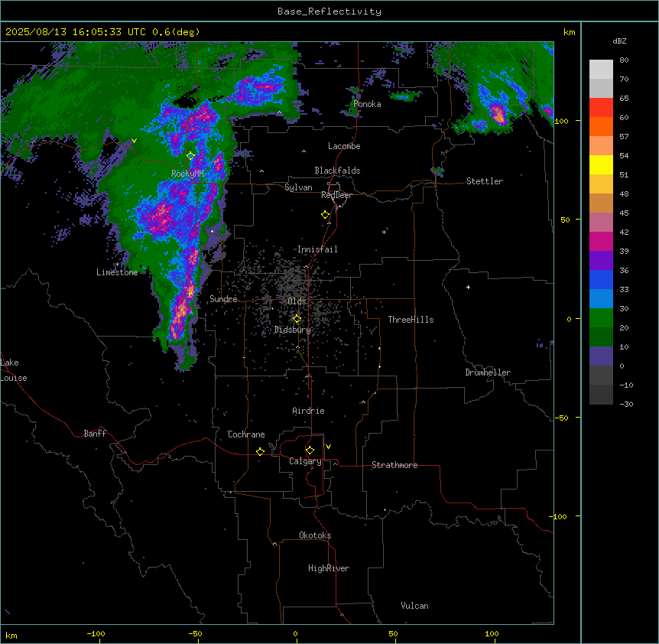Click the Drumheller city label
Image resolution: width=659 pixels, height=644 pixels.
click(x=488, y=372)
